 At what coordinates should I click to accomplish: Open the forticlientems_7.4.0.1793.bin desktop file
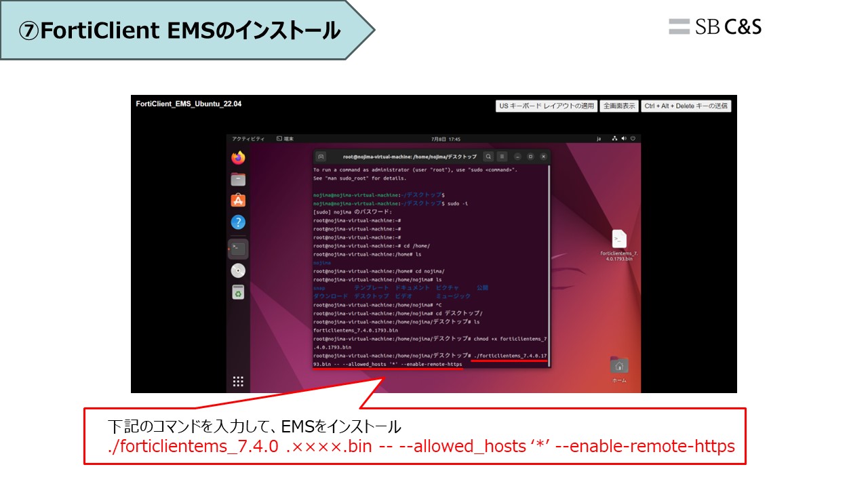point(619,245)
